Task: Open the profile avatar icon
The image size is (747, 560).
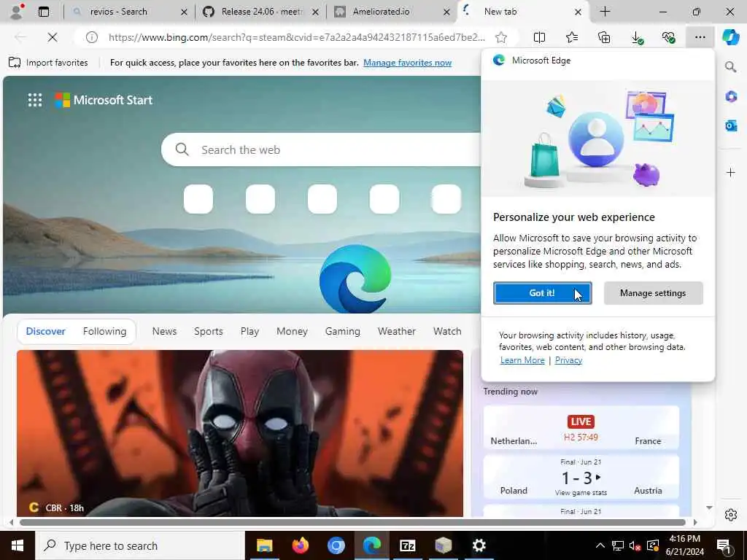Action: (x=16, y=12)
